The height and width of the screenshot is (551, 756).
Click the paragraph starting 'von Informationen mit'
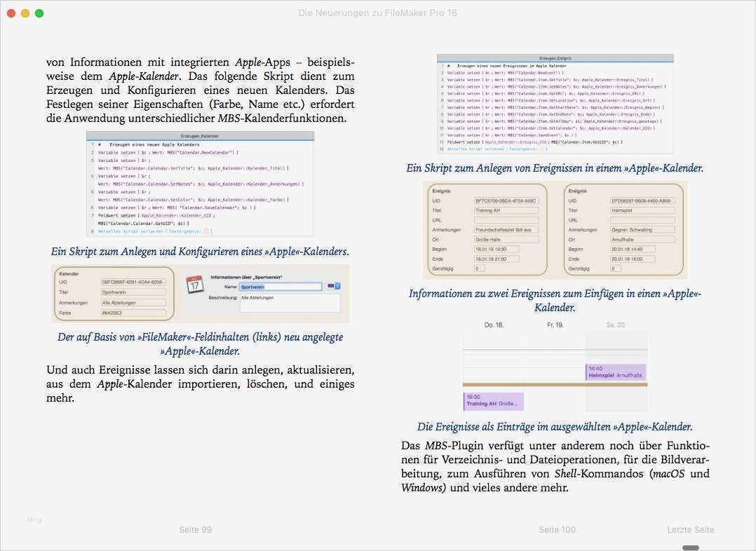[x=200, y=90]
